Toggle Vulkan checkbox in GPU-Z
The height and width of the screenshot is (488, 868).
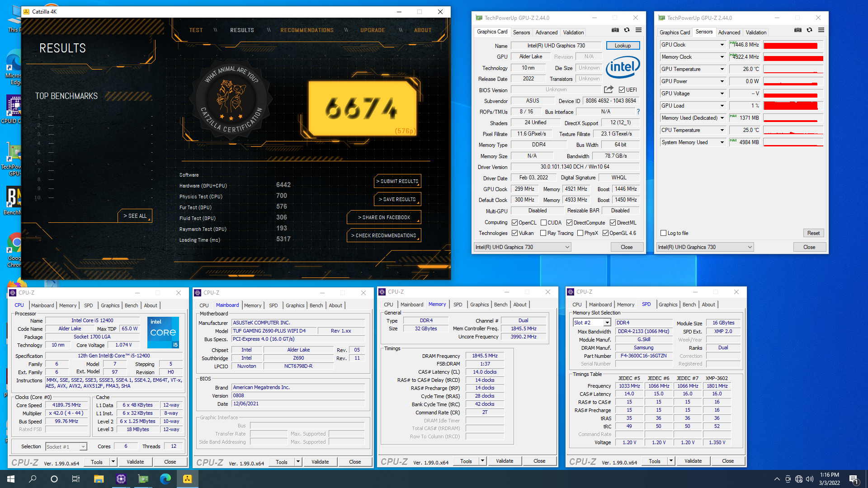pos(514,233)
